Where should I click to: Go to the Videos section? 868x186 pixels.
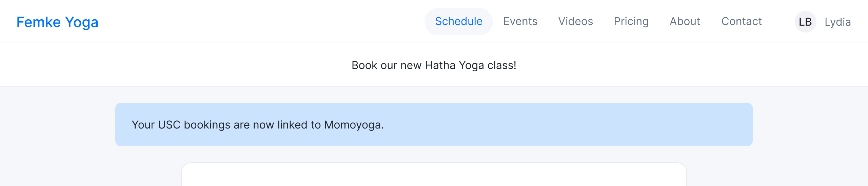coord(575,21)
